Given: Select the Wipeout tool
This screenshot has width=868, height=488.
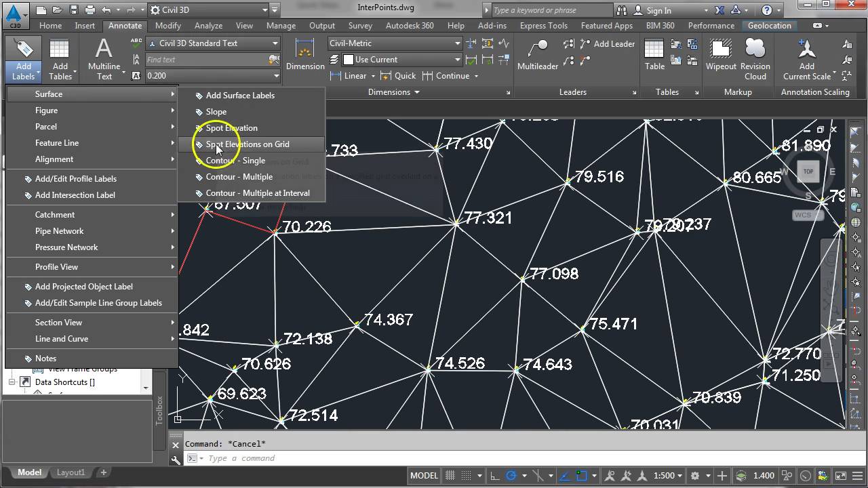Looking at the screenshot, I should pos(721,54).
